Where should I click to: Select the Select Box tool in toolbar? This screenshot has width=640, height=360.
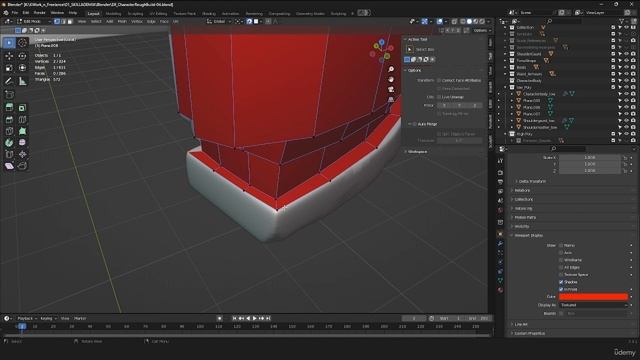9,43
